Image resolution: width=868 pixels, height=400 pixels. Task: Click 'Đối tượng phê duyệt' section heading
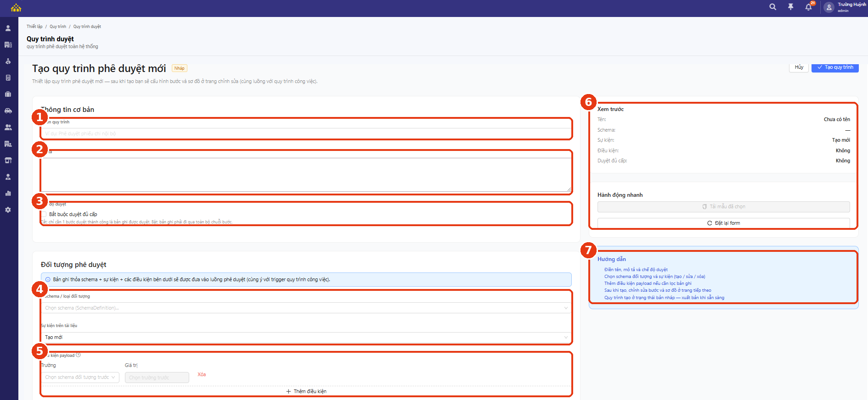pyautogui.click(x=73, y=265)
